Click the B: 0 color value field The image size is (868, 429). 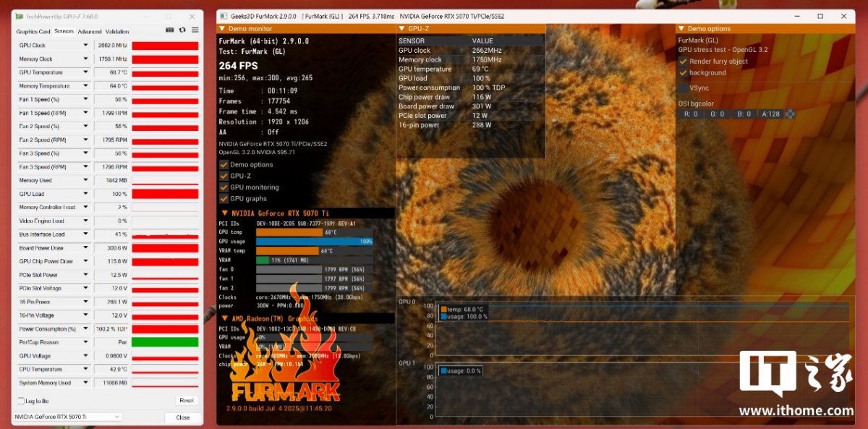coord(744,114)
